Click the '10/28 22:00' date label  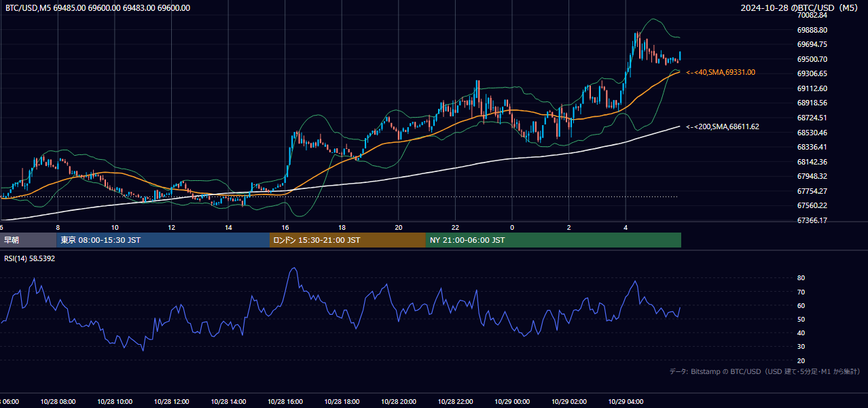pos(455,401)
